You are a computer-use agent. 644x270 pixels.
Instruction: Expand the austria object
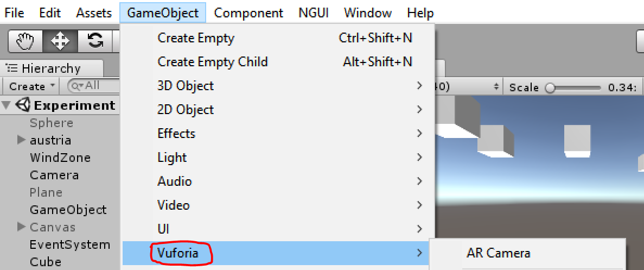22,140
